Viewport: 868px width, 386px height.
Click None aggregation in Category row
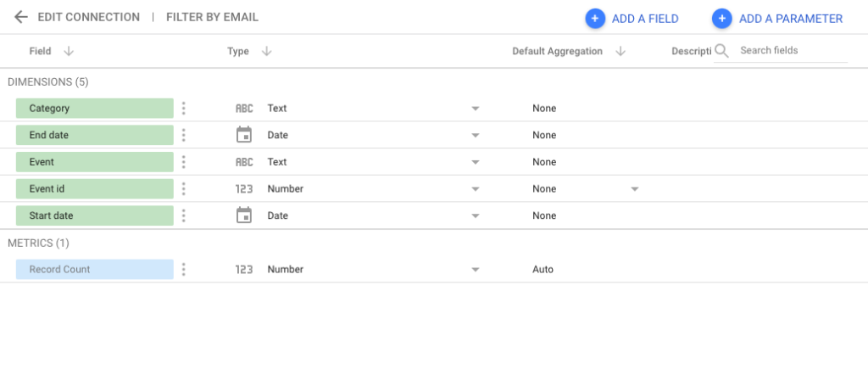[x=544, y=108]
